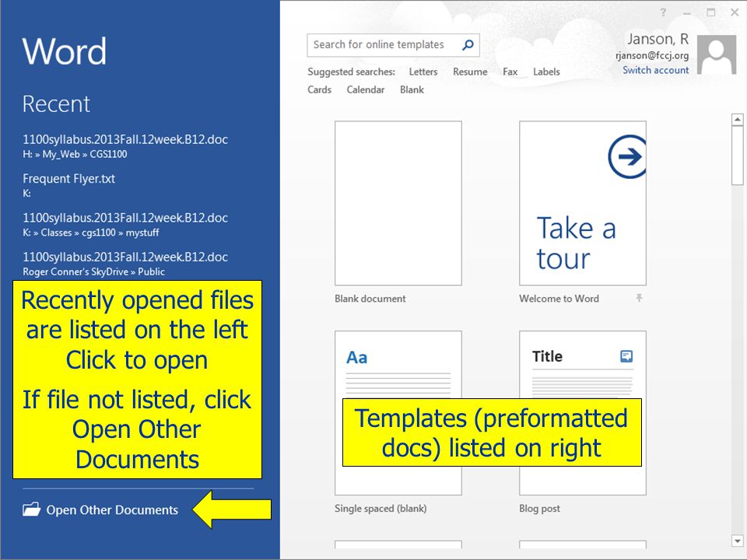Viewport: 747px width, 560px height.
Task: Open the Single spaced (blank) template
Action: pyautogui.click(x=398, y=413)
